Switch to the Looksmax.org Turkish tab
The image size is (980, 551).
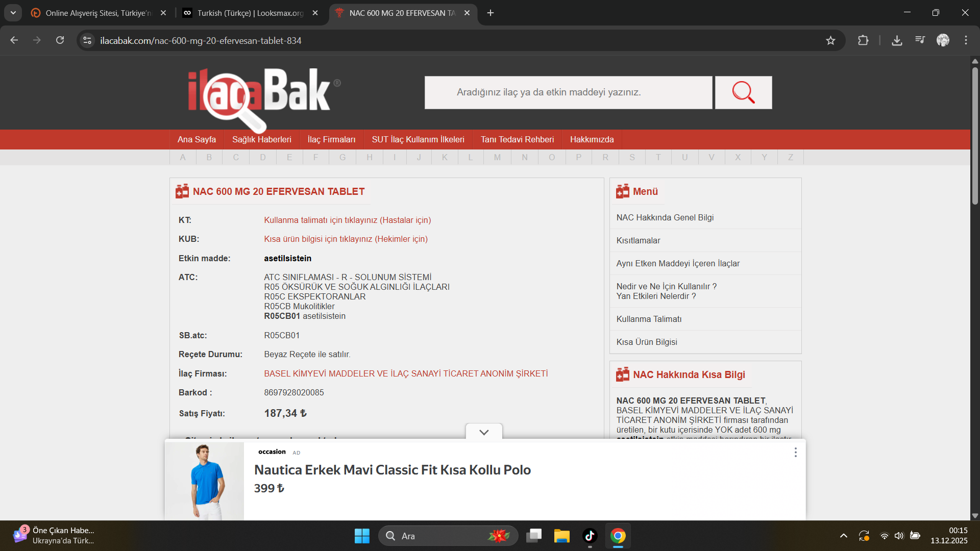click(250, 13)
